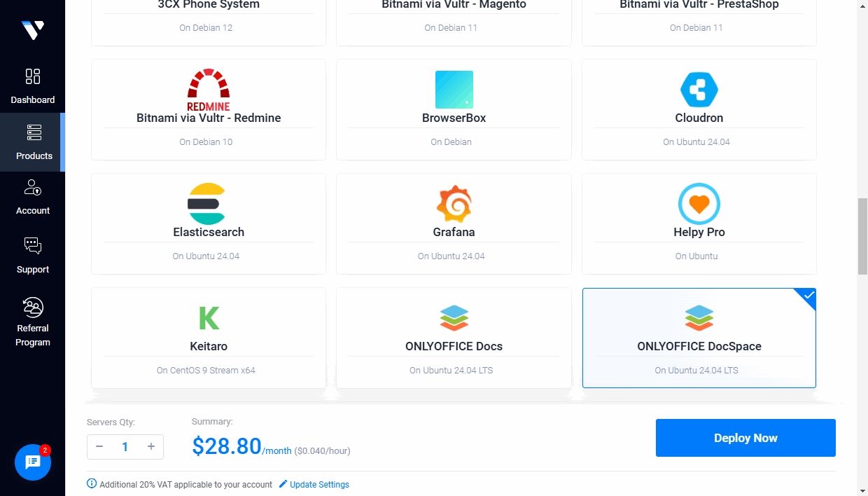868x496 pixels.
Task: Click the Redmine logo on its tile
Action: point(208,90)
